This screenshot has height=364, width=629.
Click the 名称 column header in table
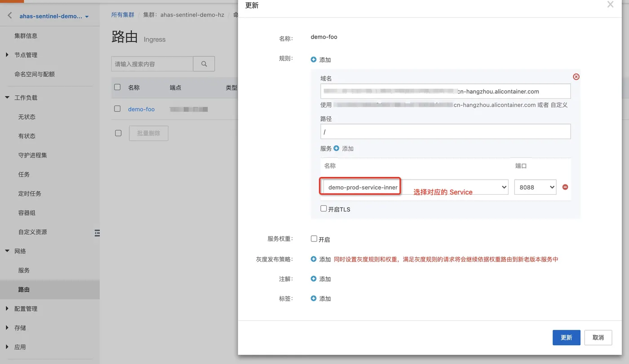(x=134, y=88)
